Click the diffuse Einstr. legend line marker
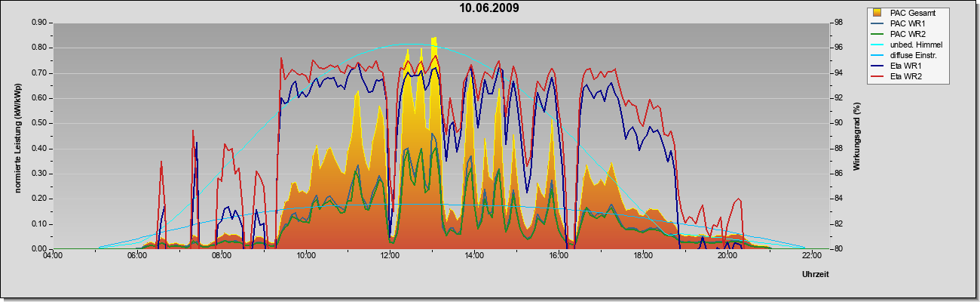Screen dimensions: 980x302 pyautogui.click(x=877, y=55)
